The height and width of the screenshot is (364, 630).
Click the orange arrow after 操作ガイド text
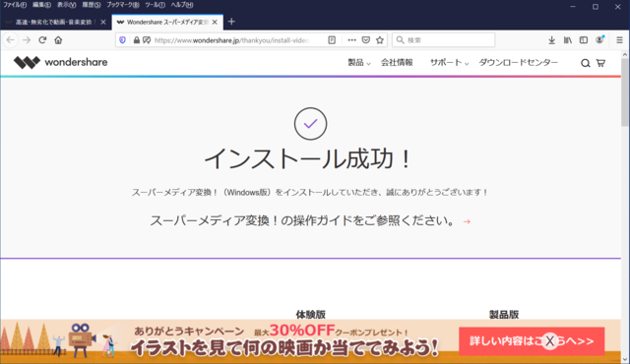point(467,221)
